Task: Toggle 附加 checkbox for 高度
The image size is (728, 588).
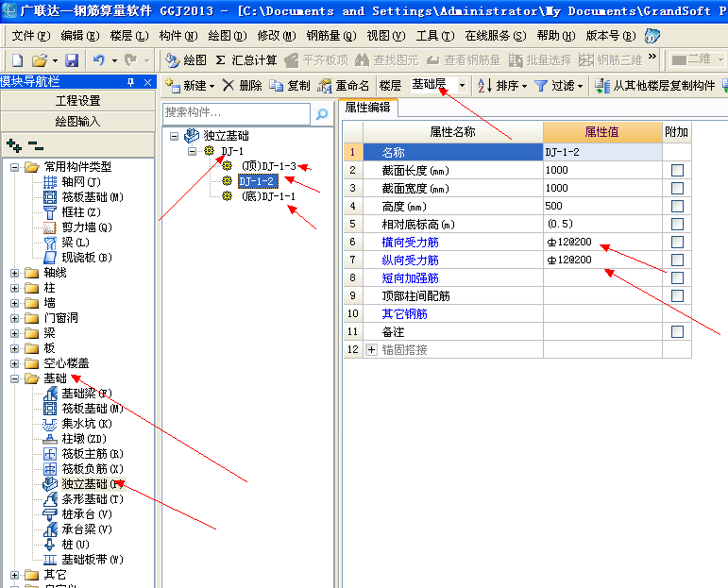Action: [x=677, y=206]
